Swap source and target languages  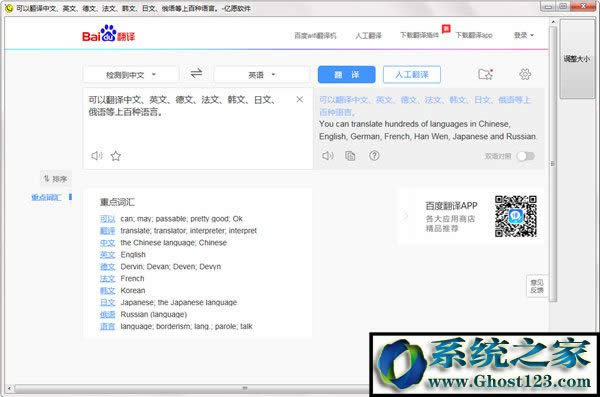(196, 74)
